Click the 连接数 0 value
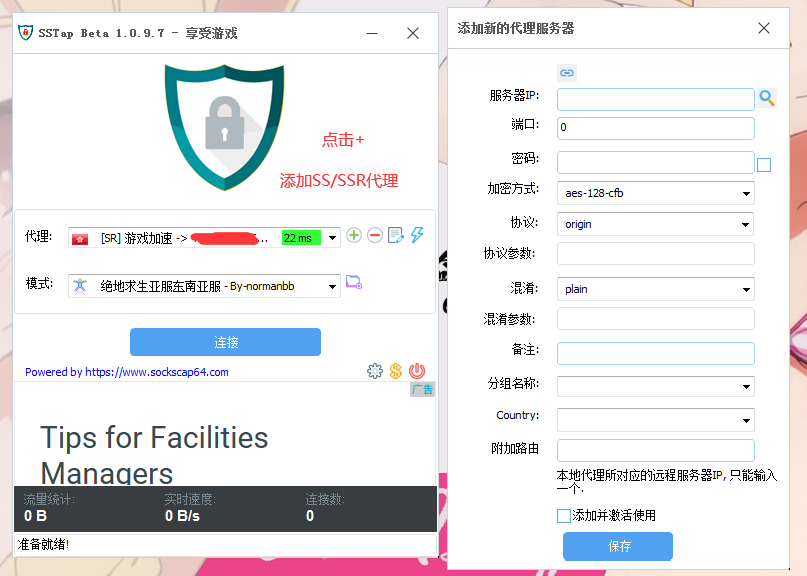The height and width of the screenshot is (576, 807). (x=310, y=516)
